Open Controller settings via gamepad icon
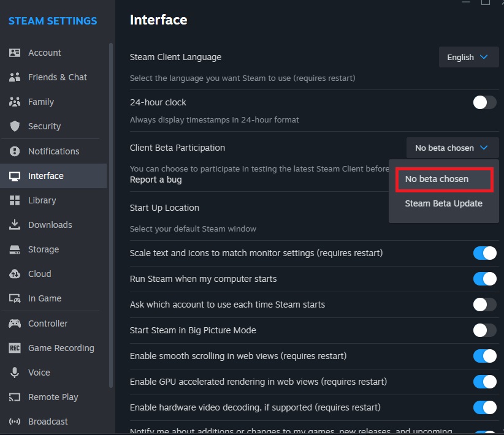Viewport: 504px width, 435px height. [x=15, y=323]
